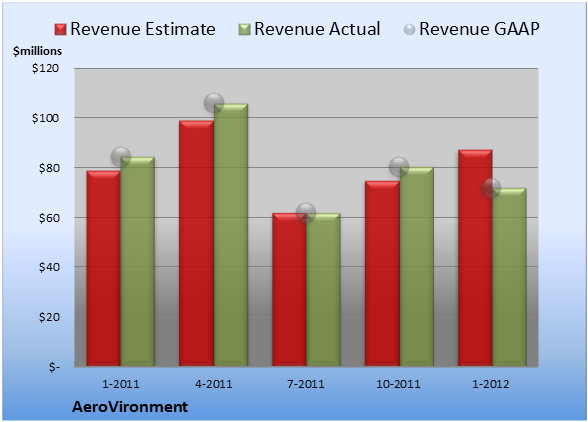This screenshot has height=422, width=588.
Task: Click the $120 axis value
Action: tap(45, 68)
